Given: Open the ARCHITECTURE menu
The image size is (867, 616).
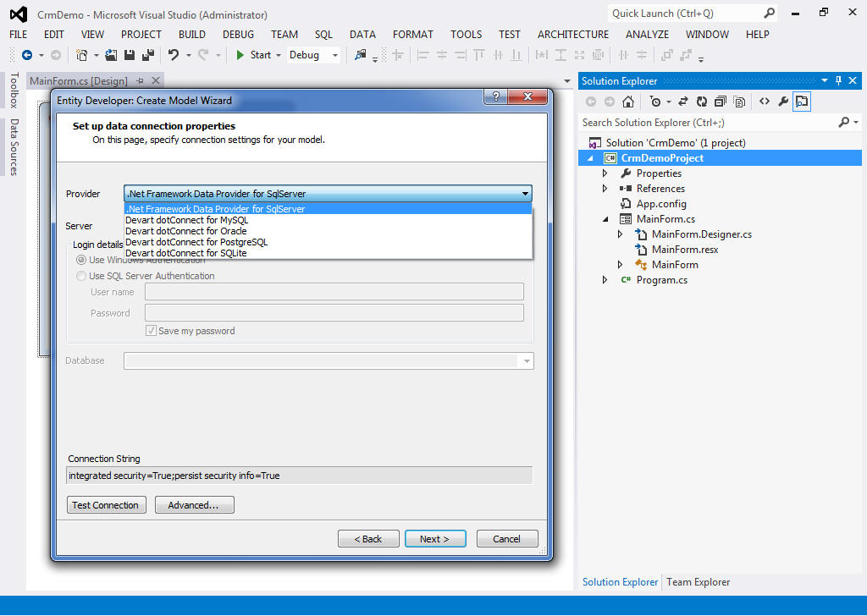Looking at the screenshot, I should click(x=572, y=35).
